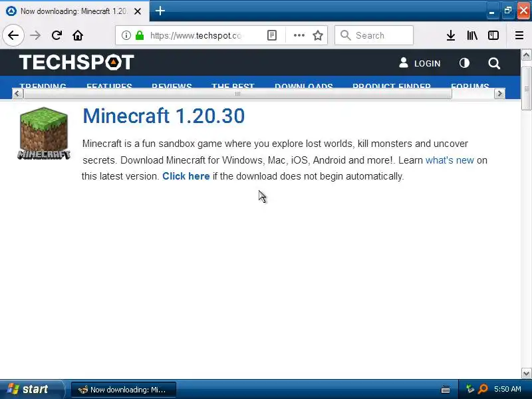
Task: Click the page scrollbar up arrow
Action: click(526, 55)
